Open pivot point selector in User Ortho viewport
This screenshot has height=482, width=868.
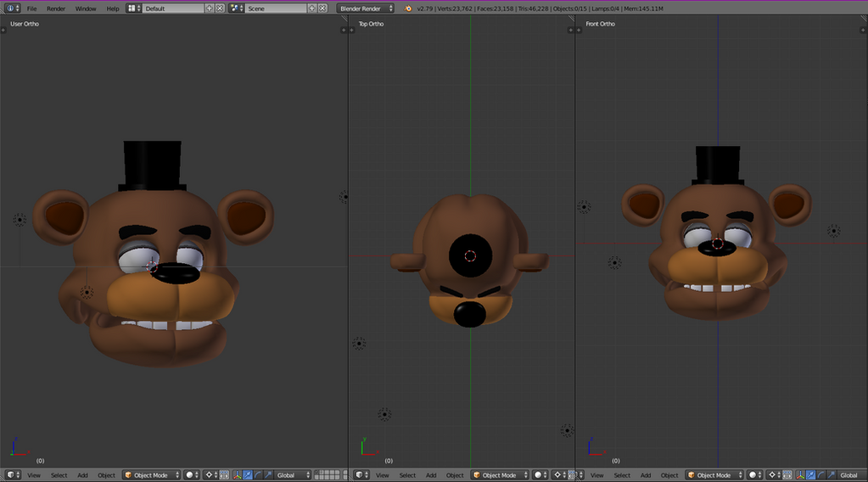tap(211, 475)
